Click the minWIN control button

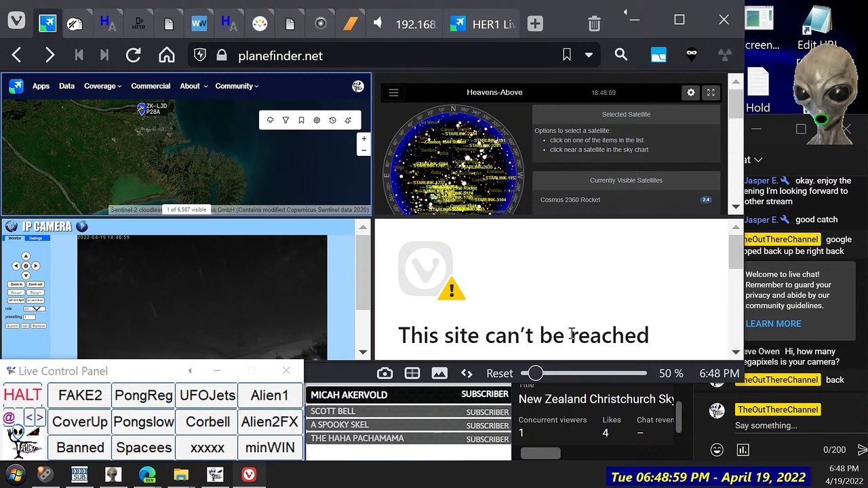270,447
